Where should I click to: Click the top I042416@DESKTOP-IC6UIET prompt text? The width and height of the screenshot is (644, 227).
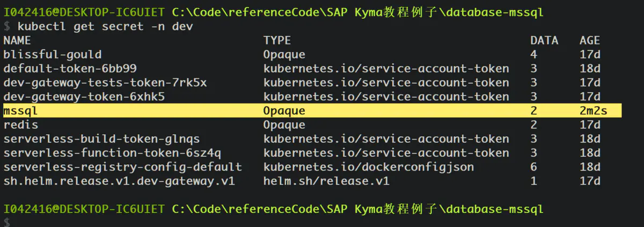click(84, 12)
